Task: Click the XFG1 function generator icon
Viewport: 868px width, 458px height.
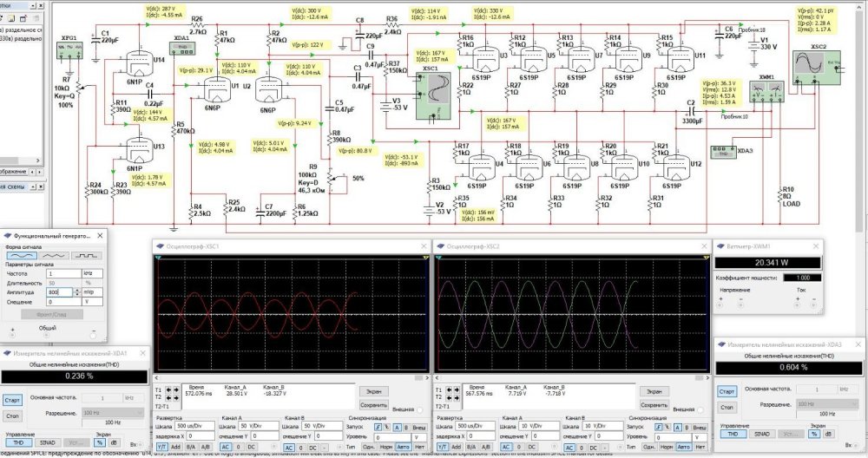Action: 70,50
